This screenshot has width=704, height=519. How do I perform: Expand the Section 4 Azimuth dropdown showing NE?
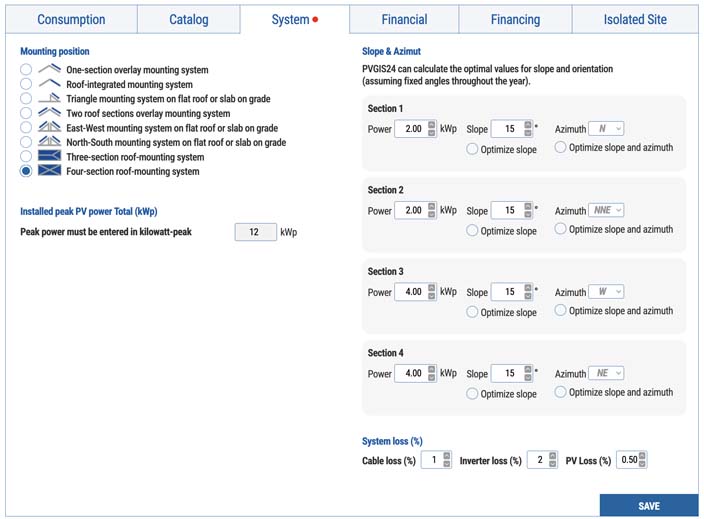(x=606, y=373)
